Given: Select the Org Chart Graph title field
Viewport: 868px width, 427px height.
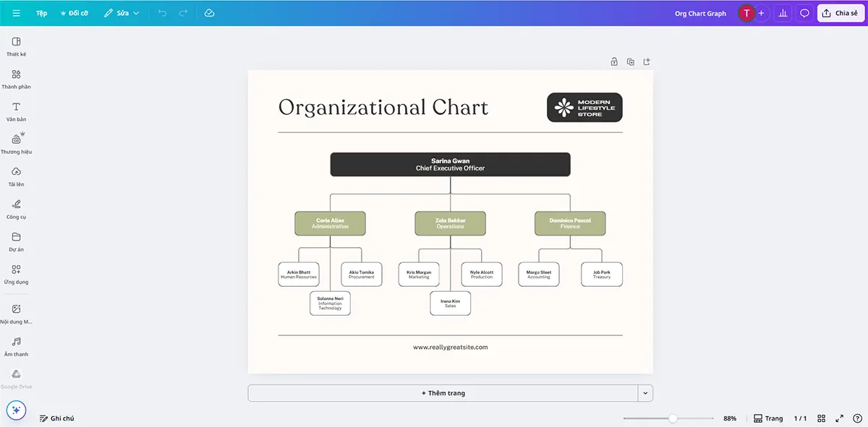Looking at the screenshot, I should [700, 14].
